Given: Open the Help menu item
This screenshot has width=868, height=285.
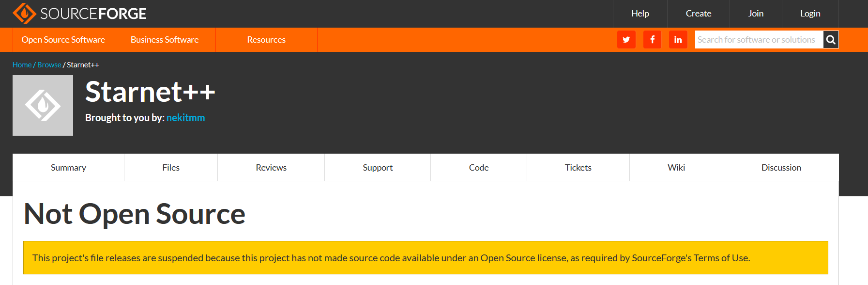Looking at the screenshot, I should [640, 14].
